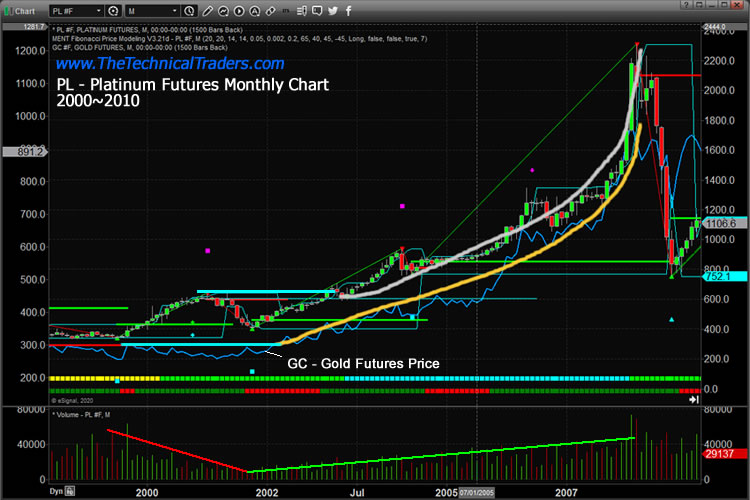The image size is (750, 500).
Task: Toggle the scroll-to-latest arrow on chart
Action: 694,400
